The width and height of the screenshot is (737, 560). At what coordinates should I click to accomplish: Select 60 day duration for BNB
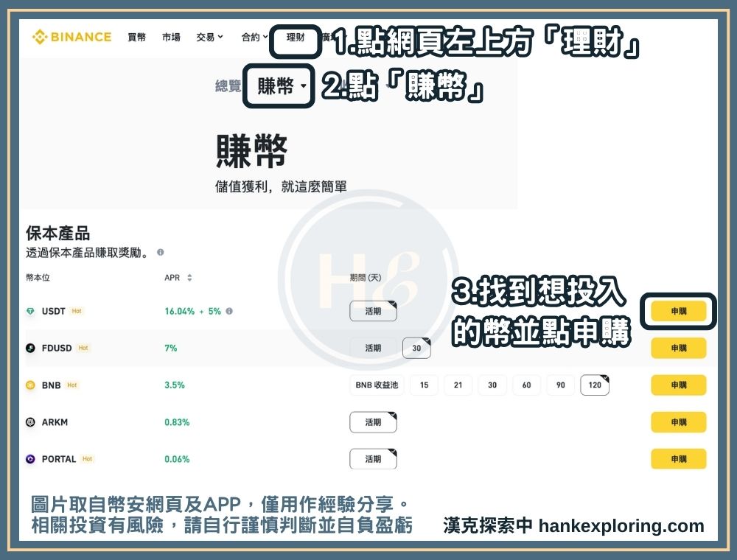(526, 385)
